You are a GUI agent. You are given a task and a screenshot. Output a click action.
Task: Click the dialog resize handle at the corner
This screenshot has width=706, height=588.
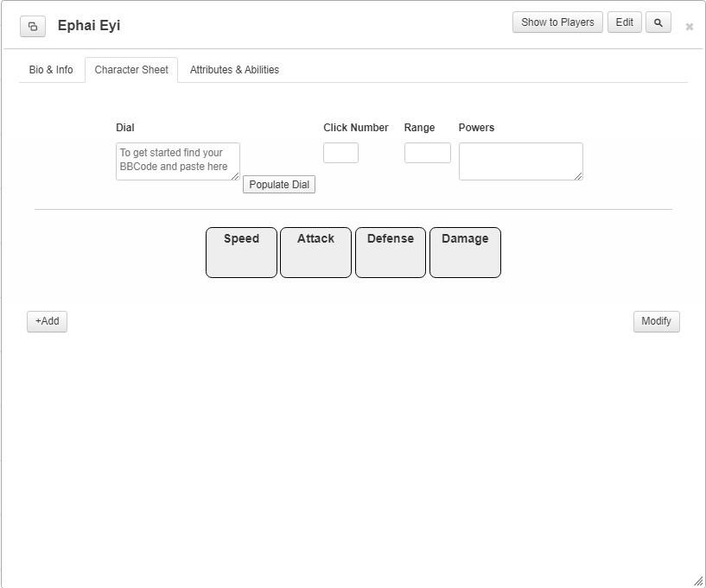click(x=698, y=581)
